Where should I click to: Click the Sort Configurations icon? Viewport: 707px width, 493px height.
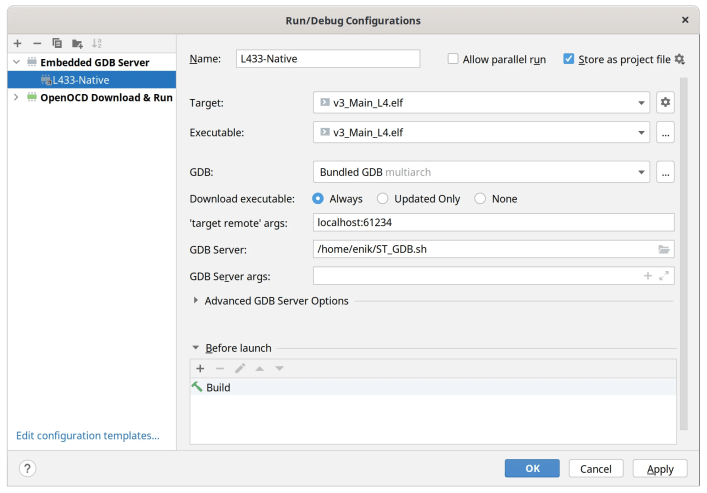click(x=97, y=43)
